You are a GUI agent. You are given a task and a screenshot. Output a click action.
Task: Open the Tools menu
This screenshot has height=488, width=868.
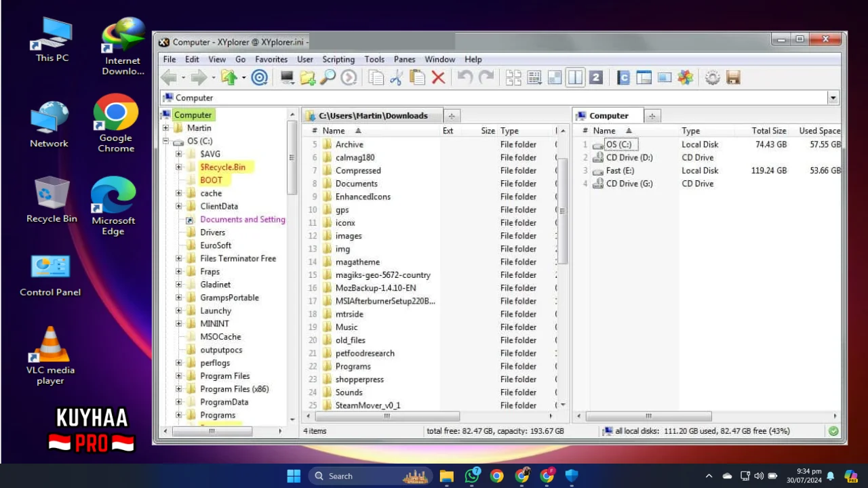374,60
